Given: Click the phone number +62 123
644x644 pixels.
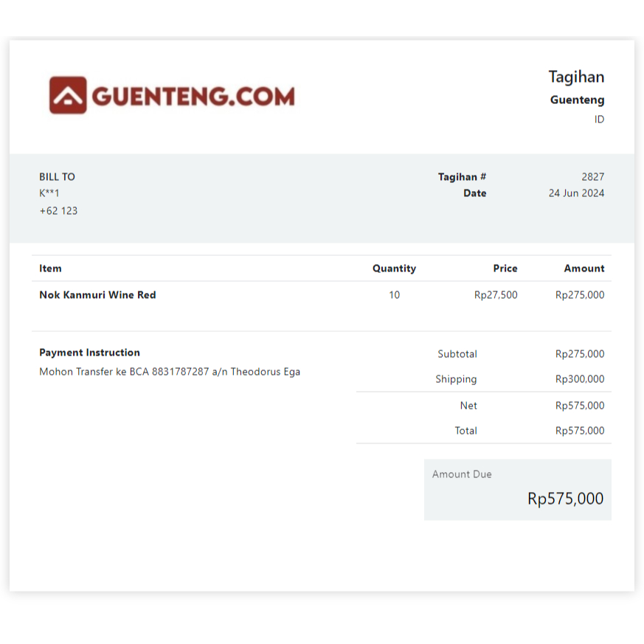Looking at the screenshot, I should pos(58,211).
